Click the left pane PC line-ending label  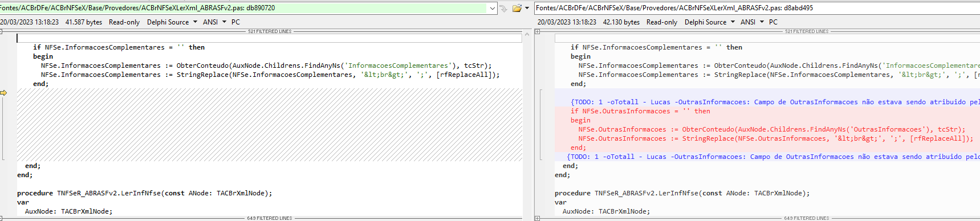235,22
